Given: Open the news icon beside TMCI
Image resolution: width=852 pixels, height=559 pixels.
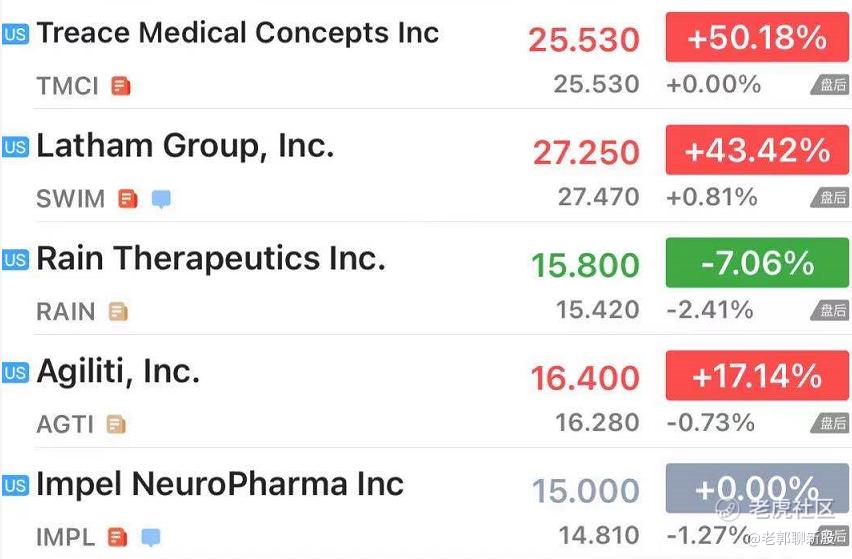Looking at the screenshot, I should pos(121,86).
